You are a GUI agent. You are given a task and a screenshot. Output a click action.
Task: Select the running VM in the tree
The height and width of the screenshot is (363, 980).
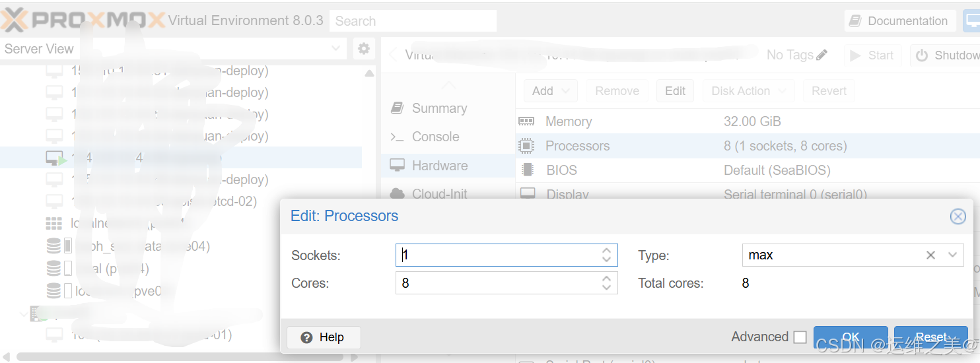[x=181, y=158]
